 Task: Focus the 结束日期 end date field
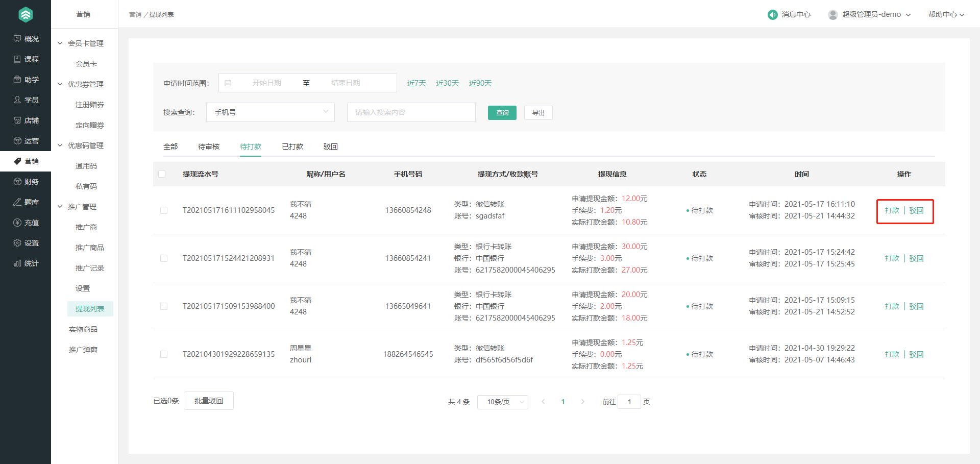[346, 83]
